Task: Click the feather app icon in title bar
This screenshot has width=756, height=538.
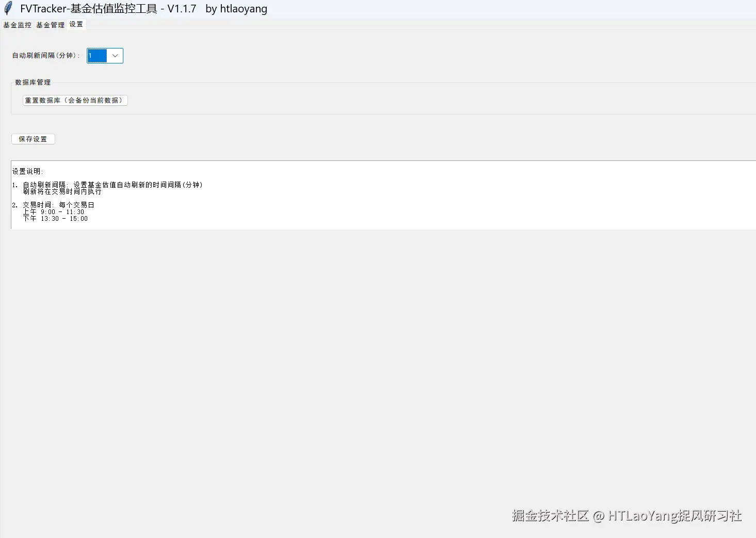Action: click(x=8, y=8)
